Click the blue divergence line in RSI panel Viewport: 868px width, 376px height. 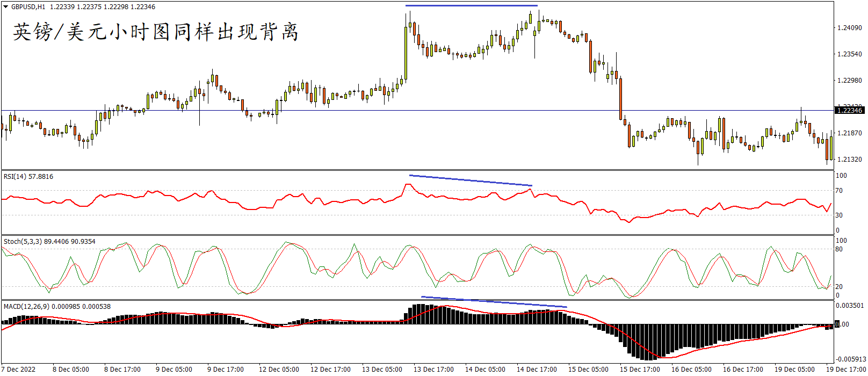click(x=471, y=180)
